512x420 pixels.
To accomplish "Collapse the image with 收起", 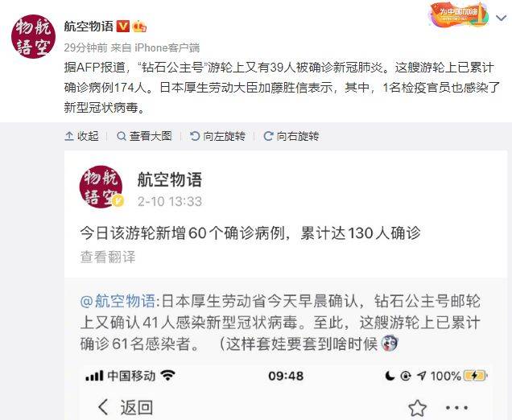I will (x=82, y=136).
